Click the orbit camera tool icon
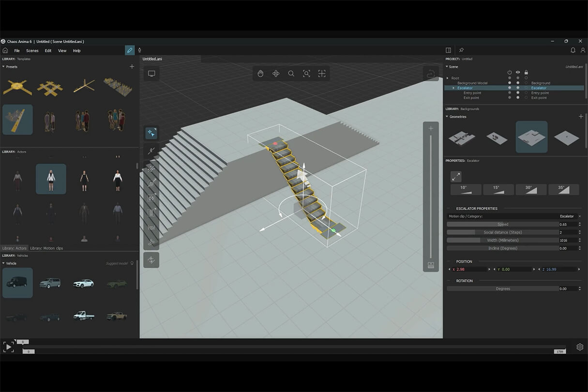Viewport: 588px width, 392px height. 276,74
